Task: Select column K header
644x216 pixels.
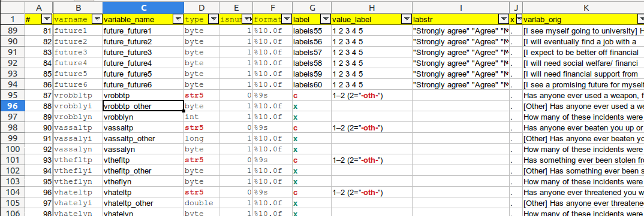Action: click(x=583, y=7)
